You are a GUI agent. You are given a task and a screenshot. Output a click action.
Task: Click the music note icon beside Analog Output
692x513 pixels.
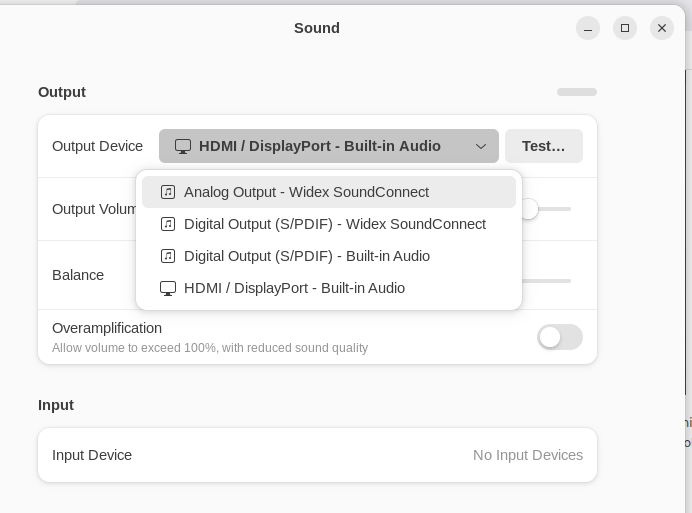click(x=168, y=192)
